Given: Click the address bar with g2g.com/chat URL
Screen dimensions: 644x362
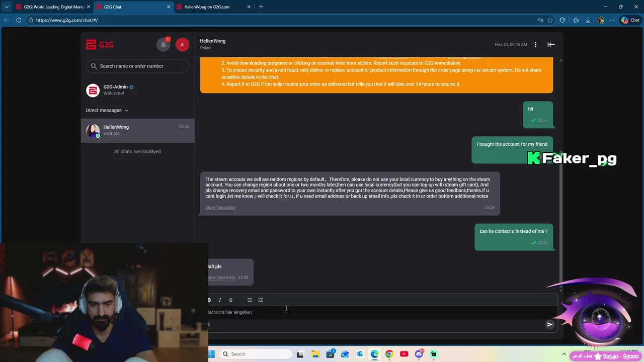Looking at the screenshot, I should tap(282, 20).
